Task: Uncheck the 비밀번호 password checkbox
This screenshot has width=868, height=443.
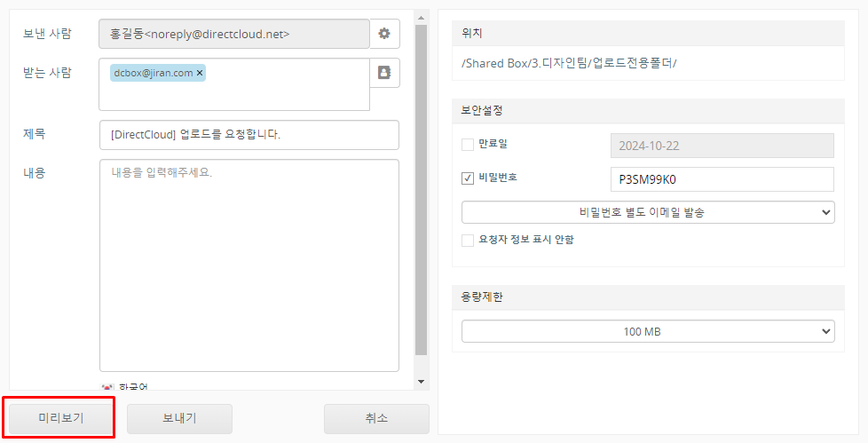Action: (x=468, y=178)
